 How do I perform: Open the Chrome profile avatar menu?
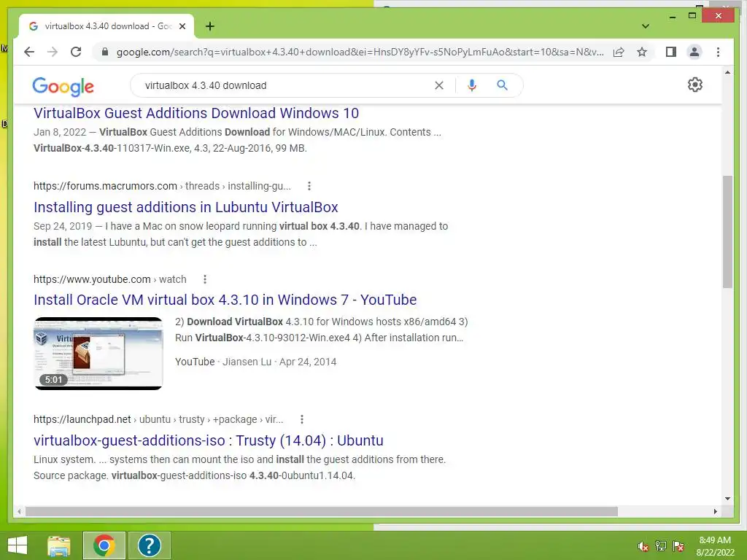[x=694, y=52]
